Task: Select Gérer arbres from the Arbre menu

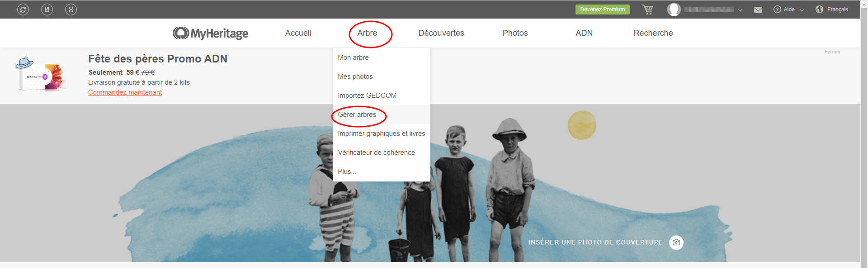Action: (357, 115)
